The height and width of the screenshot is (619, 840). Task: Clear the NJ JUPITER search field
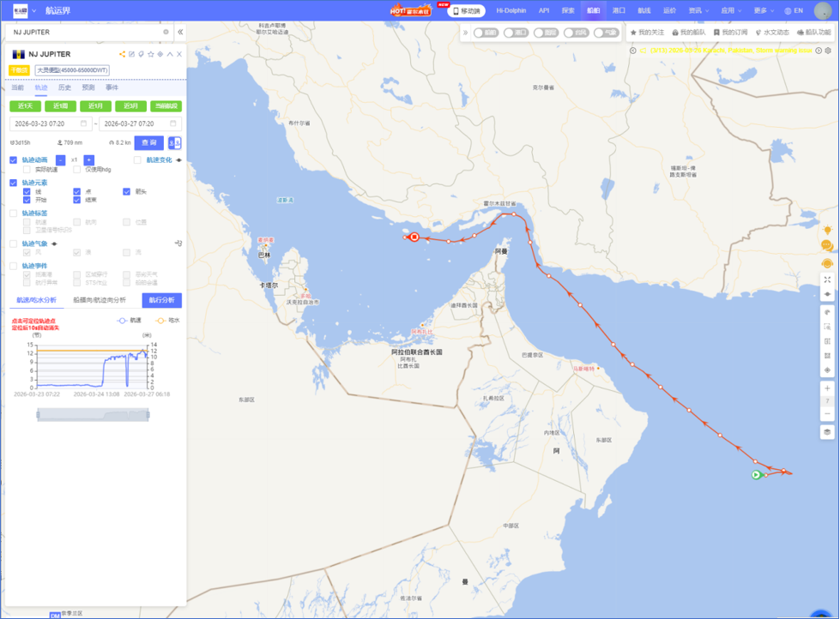166,32
